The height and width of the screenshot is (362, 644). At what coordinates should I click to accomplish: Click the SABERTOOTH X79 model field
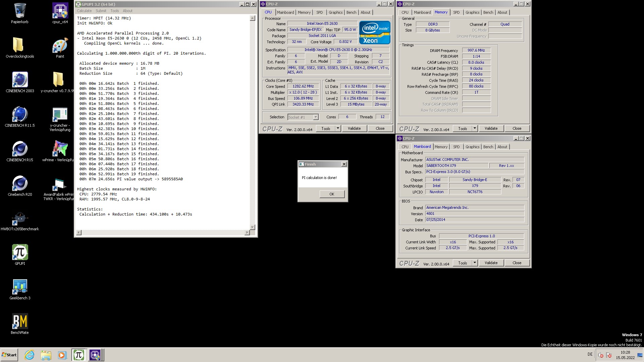coord(457,166)
